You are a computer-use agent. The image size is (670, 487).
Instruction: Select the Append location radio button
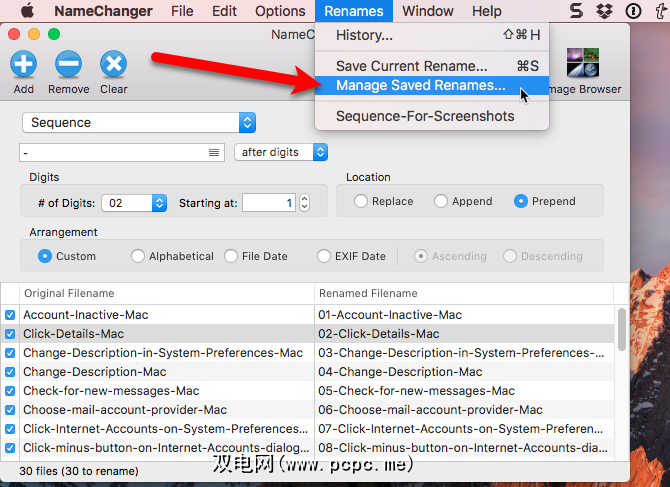[x=441, y=201]
